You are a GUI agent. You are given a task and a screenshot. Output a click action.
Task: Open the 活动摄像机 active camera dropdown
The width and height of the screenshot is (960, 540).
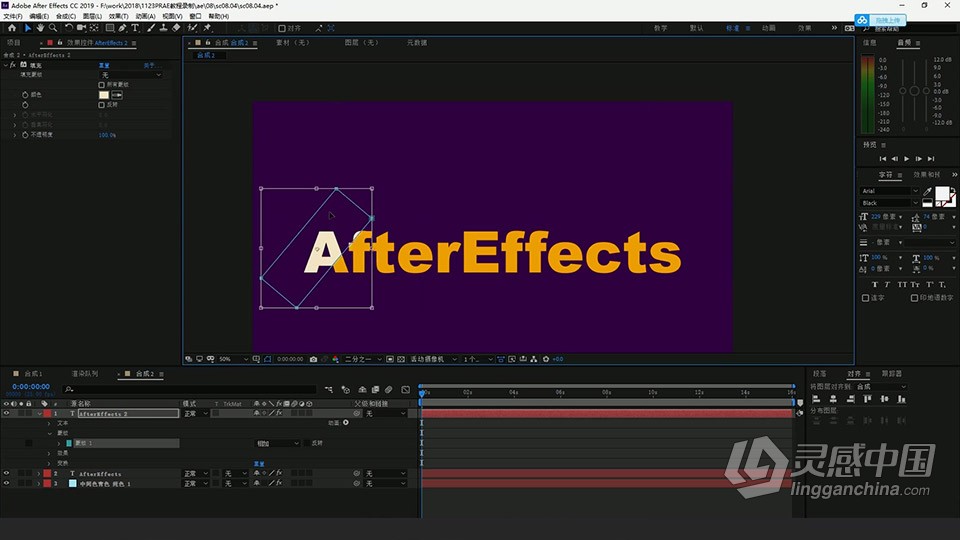tap(433, 359)
